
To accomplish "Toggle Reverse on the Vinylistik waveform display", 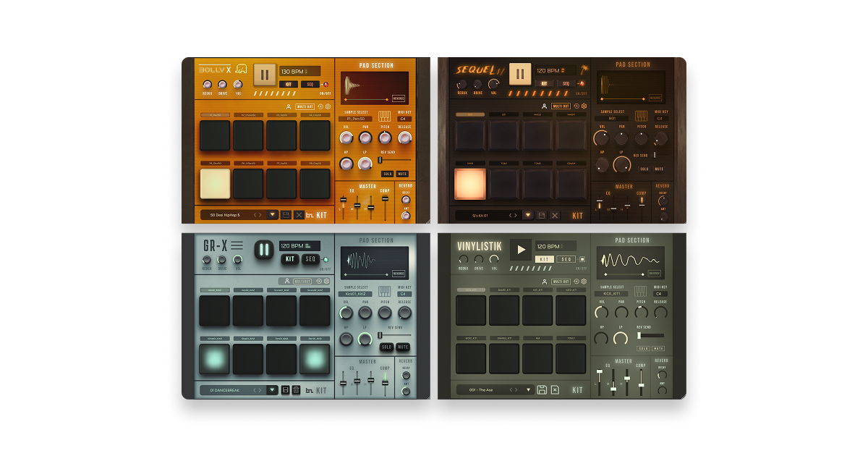I will [x=655, y=274].
